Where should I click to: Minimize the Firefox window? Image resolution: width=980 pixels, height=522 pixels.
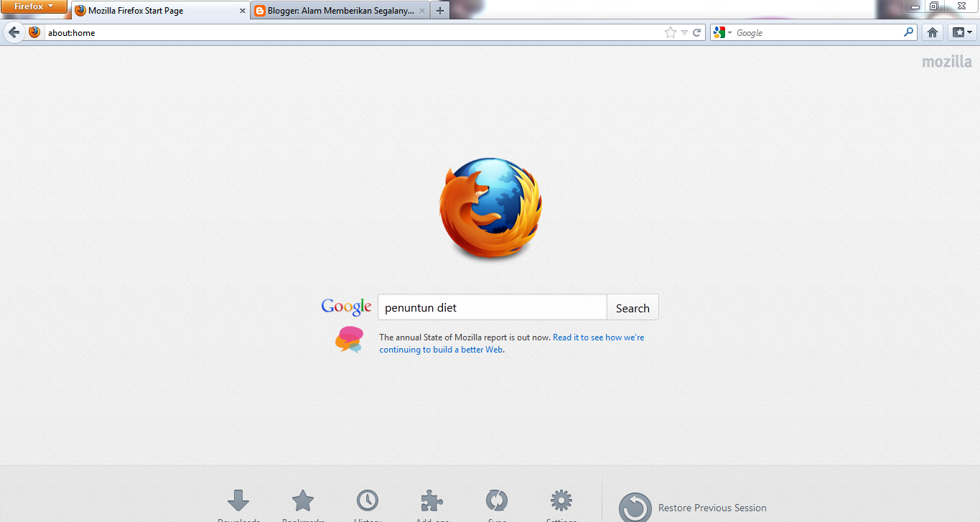point(914,6)
